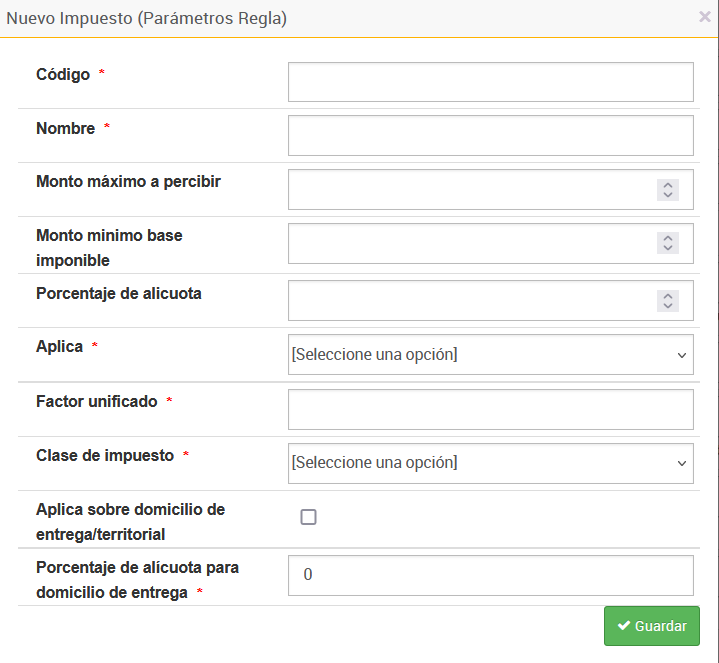
Task: Click Monto minimo base imponible spinner arrows
Action: coord(668,243)
